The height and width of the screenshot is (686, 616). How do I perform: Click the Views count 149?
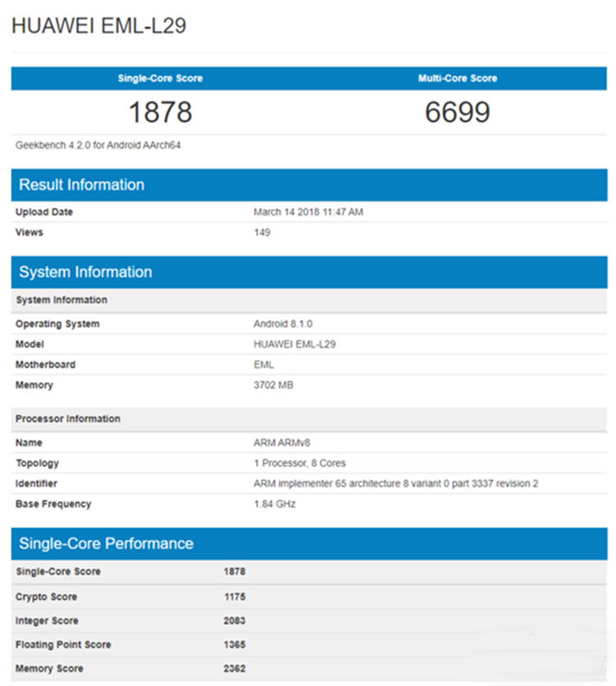tap(262, 233)
